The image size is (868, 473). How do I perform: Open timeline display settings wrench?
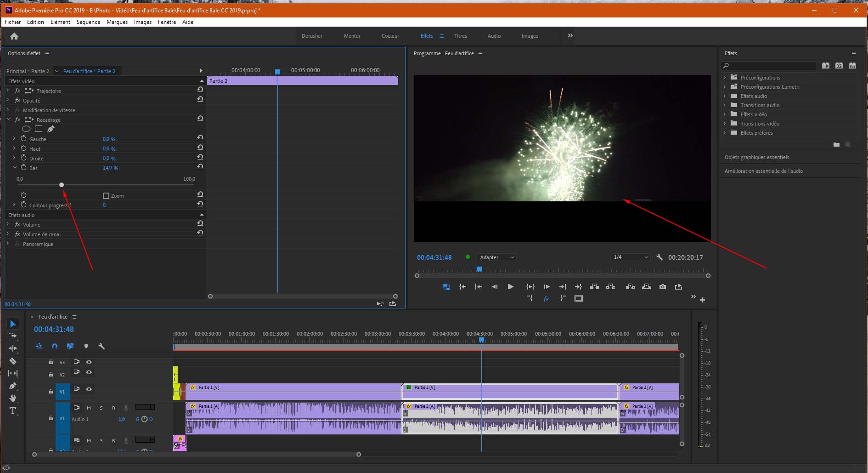pyautogui.click(x=101, y=346)
